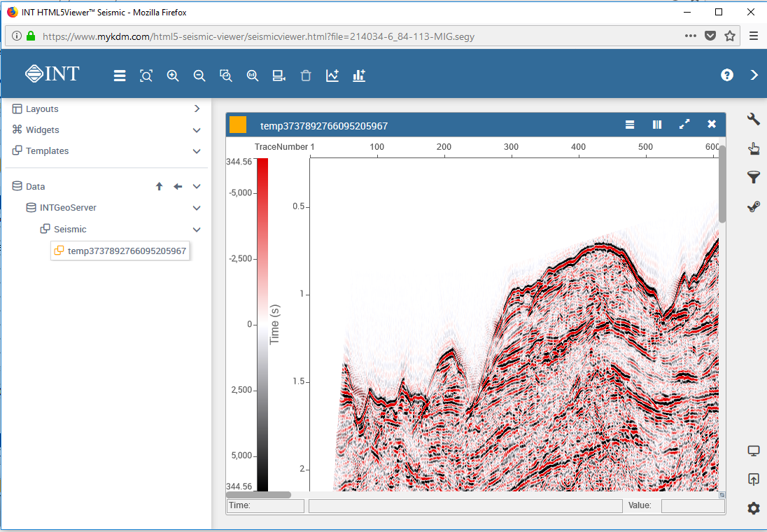Collapse the INTGeoServer node
The height and width of the screenshot is (532, 767).
point(197,208)
